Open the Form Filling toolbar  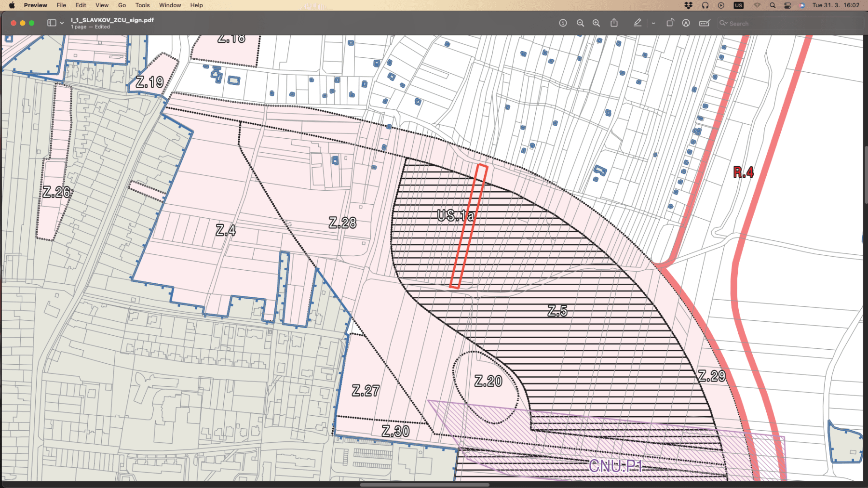[x=705, y=23]
